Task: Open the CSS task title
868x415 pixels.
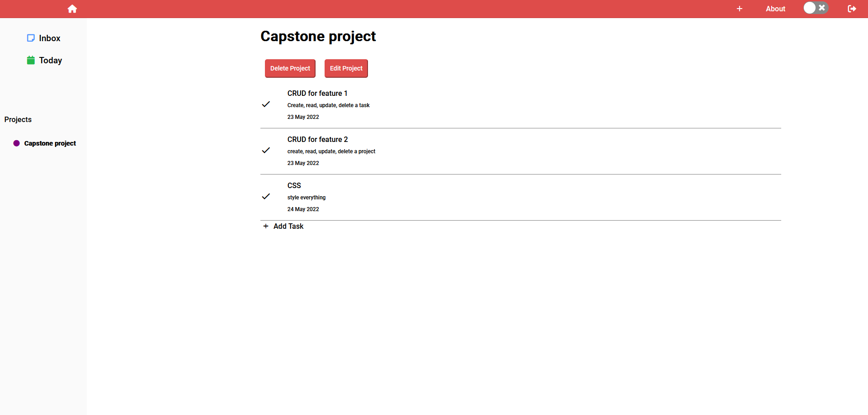Action: [294, 185]
